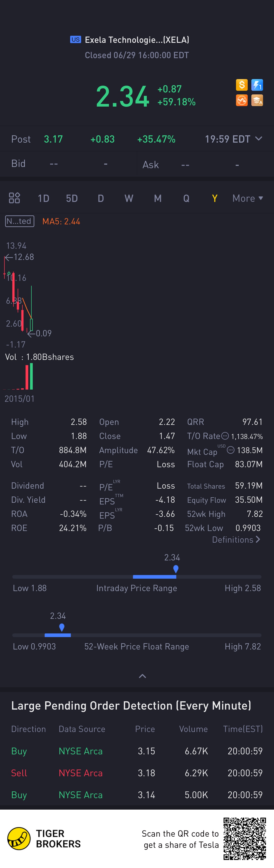Tap the Tiger Brokers logo
This screenshot has width=274, height=868.
tap(19, 839)
